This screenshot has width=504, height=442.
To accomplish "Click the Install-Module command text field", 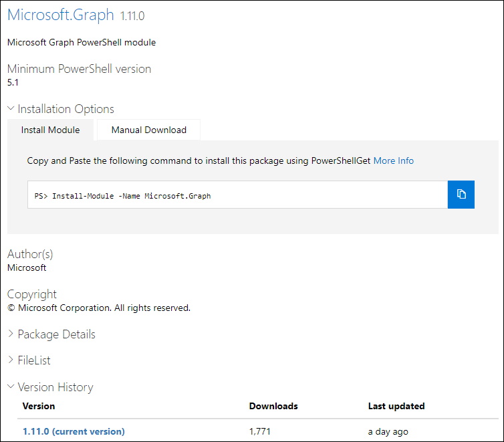I will (x=237, y=195).
